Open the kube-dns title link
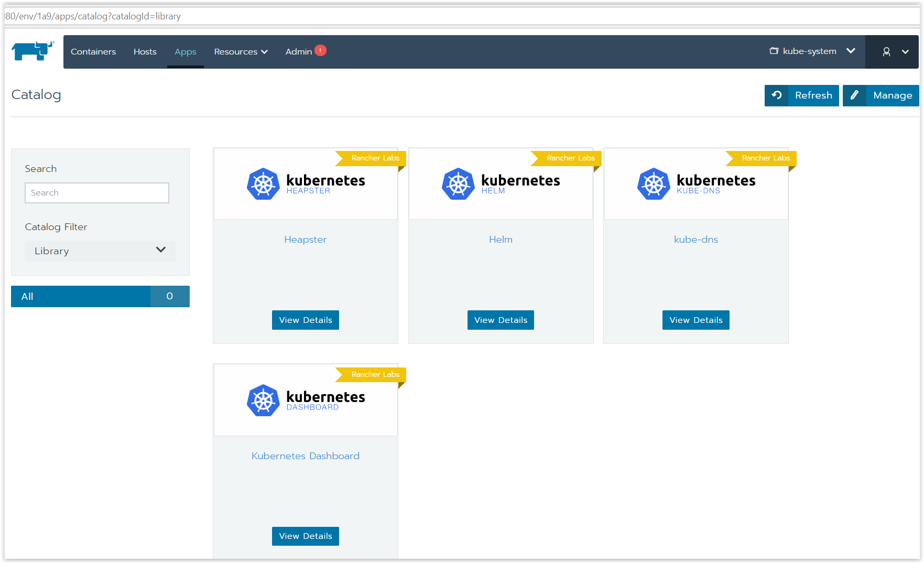This screenshot has width=924, height=563. point(696,240)
